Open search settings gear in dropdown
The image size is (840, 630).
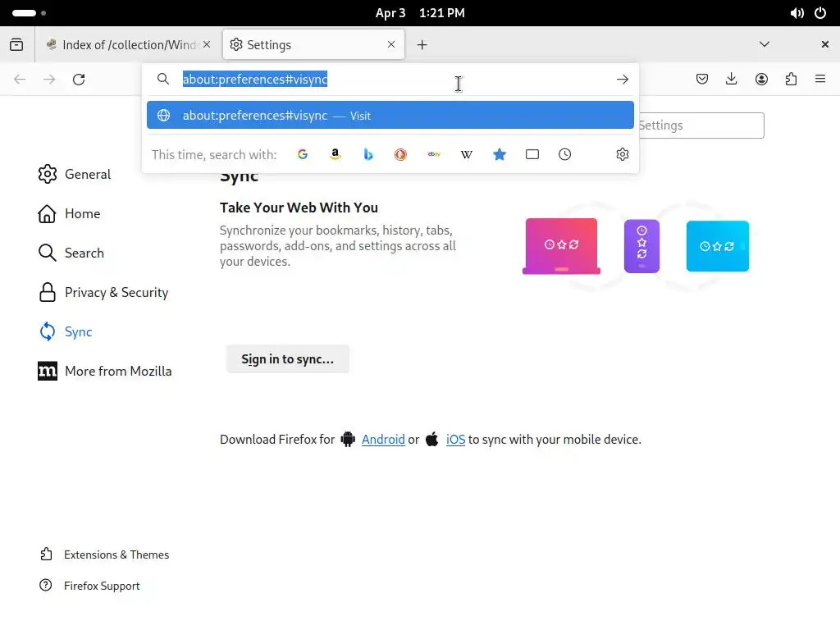click(x=622, y=154)
